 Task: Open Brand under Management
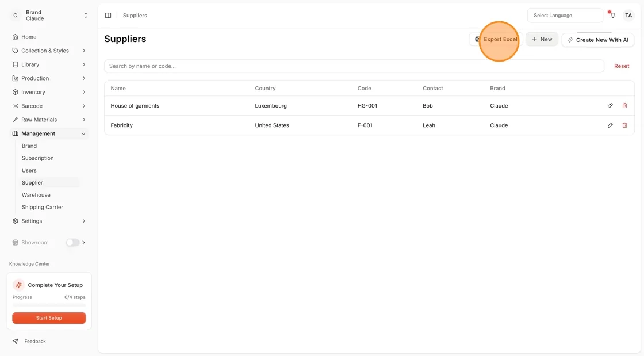(29, 146)
